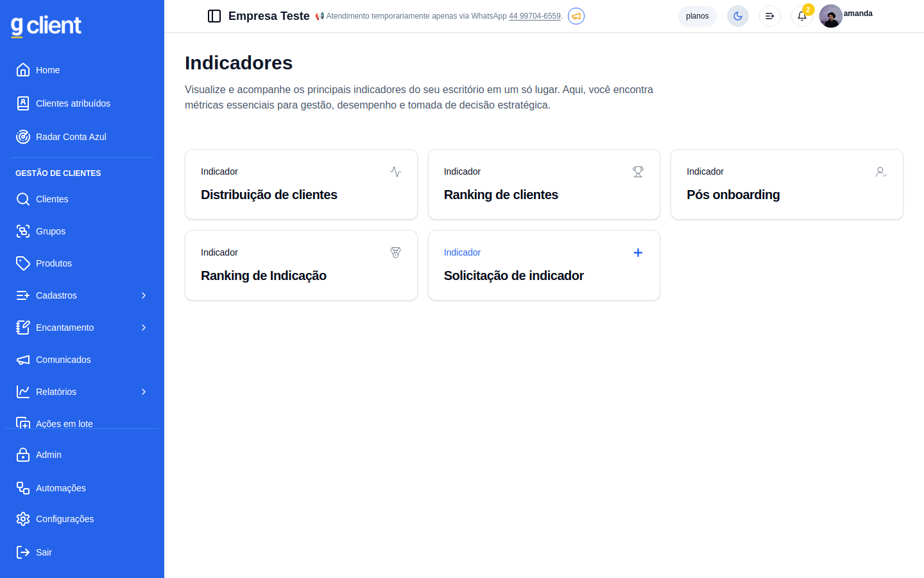
Task: Open the Pós onboarding indicator card
Action: [787, 184]
